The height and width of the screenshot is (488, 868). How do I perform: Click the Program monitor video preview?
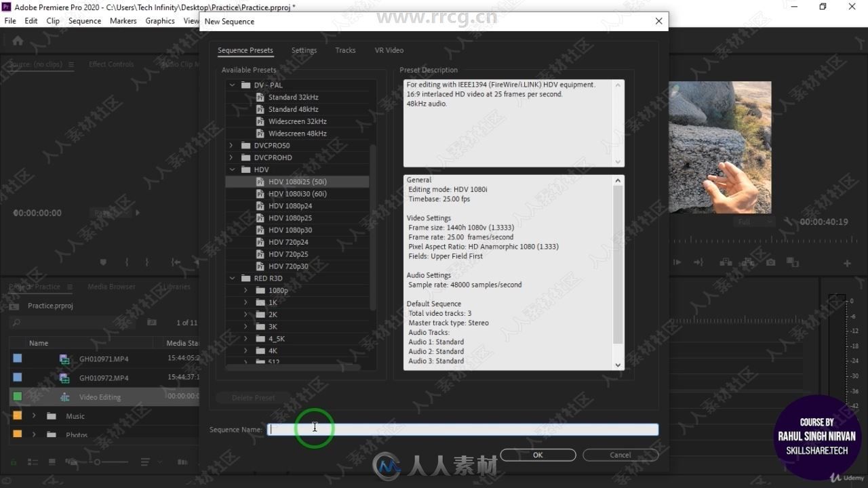(719, 147)
